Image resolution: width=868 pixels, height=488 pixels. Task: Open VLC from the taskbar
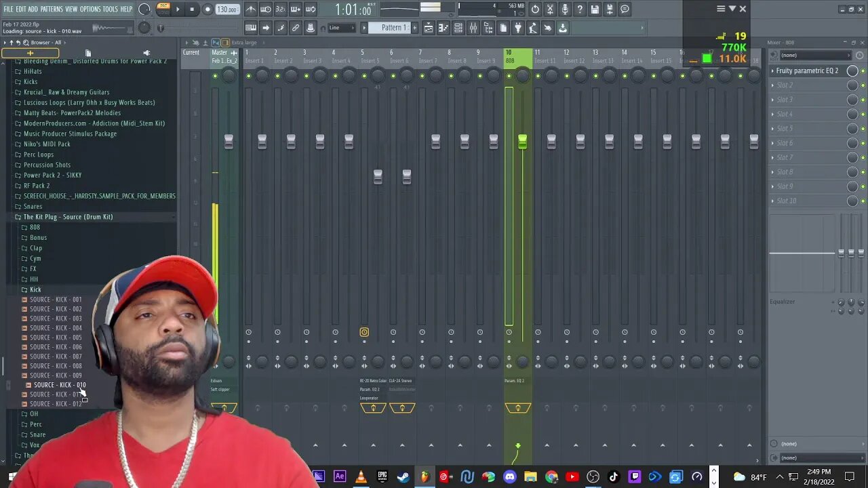(361, 477)
